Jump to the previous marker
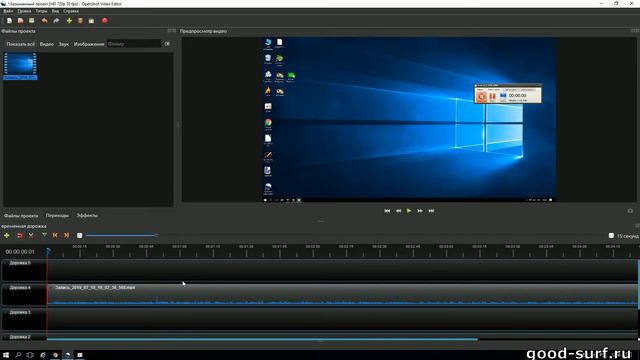640x360 pixels. [x=55, y=236]
